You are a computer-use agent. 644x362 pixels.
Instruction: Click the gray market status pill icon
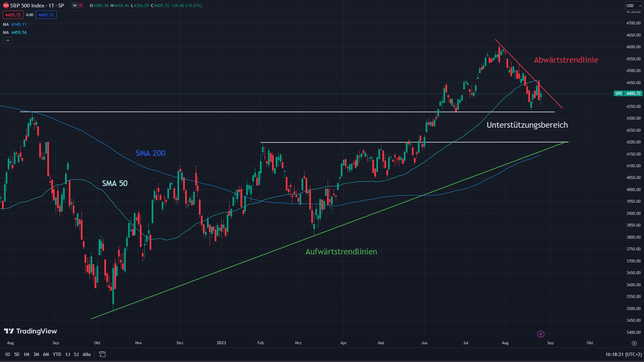click(75, 5)
